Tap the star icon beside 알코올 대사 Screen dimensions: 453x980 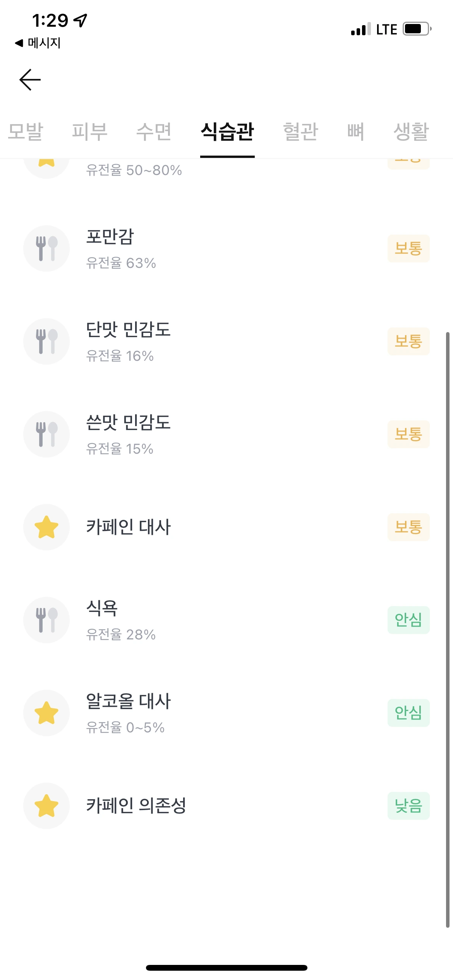(x=46, y=713)
